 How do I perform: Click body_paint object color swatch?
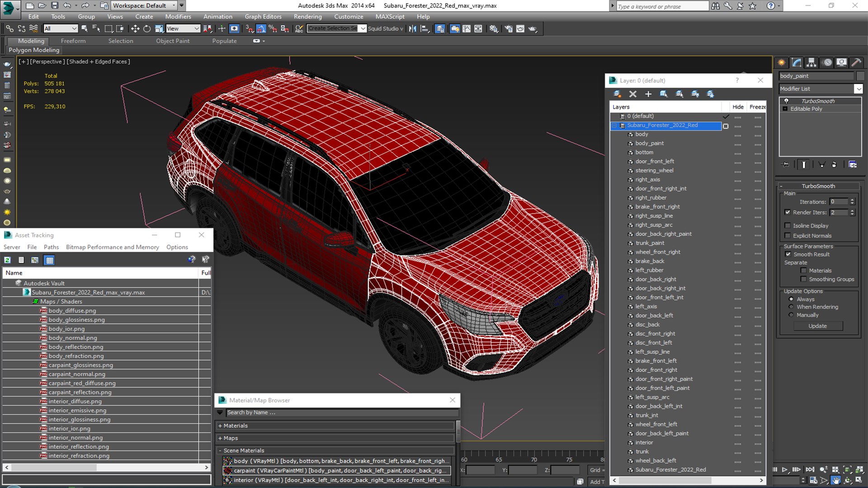(860, 76)
